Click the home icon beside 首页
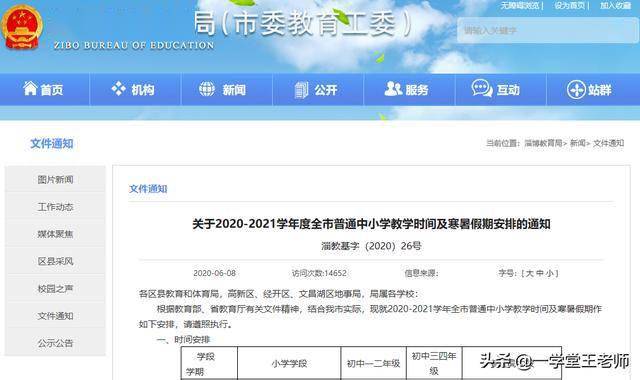The height and width of the screenshot is (380, 640). pyautogui.click(x=30, y=89)
